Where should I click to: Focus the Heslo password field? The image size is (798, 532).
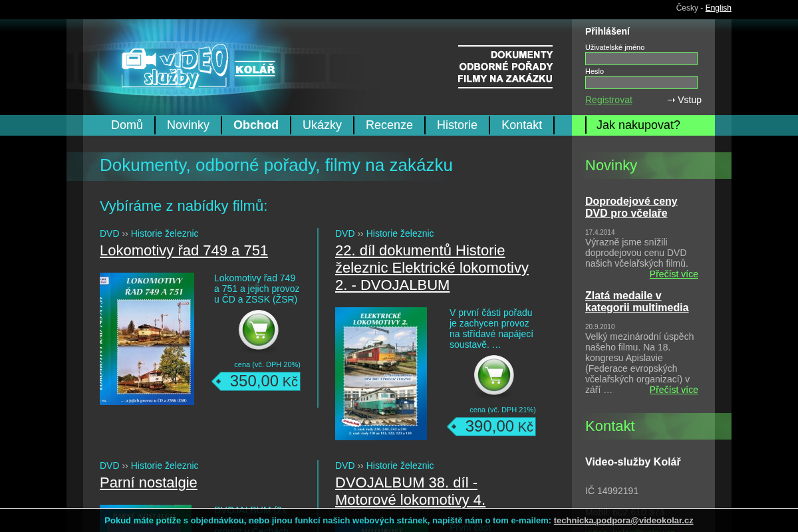tap(641, 82)
